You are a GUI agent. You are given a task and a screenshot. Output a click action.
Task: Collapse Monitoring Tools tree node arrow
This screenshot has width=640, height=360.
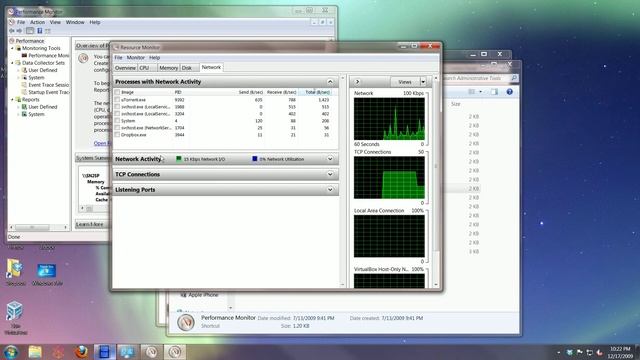(x=12, y=48)
